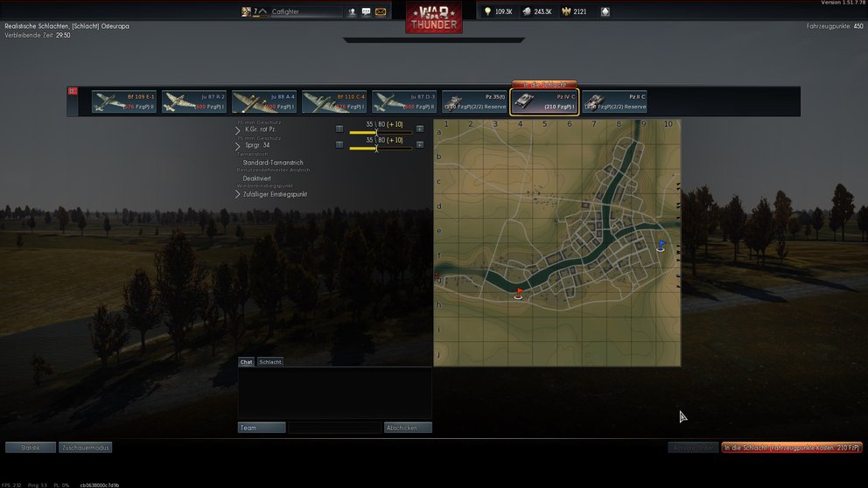Click the red flag capture point on map
Viewport: 868px width, 488px height.
pos(518,294)
